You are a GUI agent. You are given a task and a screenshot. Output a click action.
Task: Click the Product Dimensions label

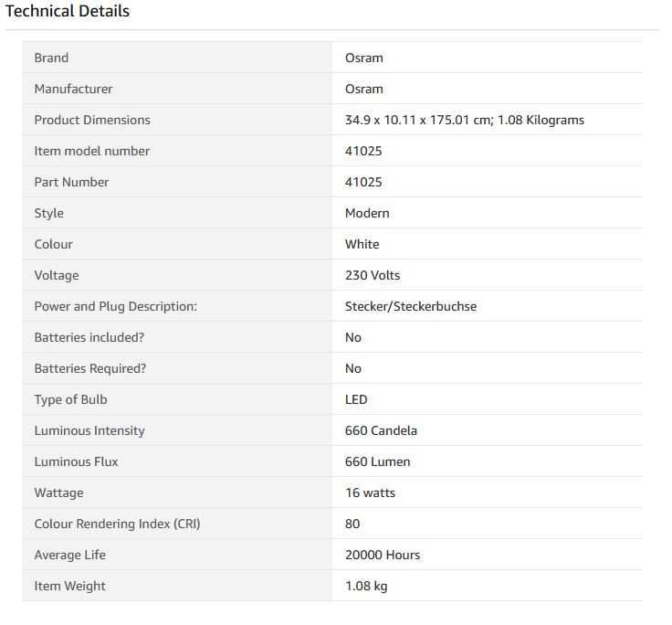[92, 120]
